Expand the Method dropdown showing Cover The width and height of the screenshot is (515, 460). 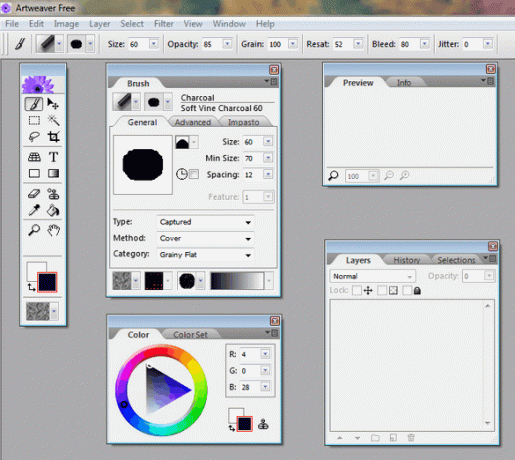205,238
